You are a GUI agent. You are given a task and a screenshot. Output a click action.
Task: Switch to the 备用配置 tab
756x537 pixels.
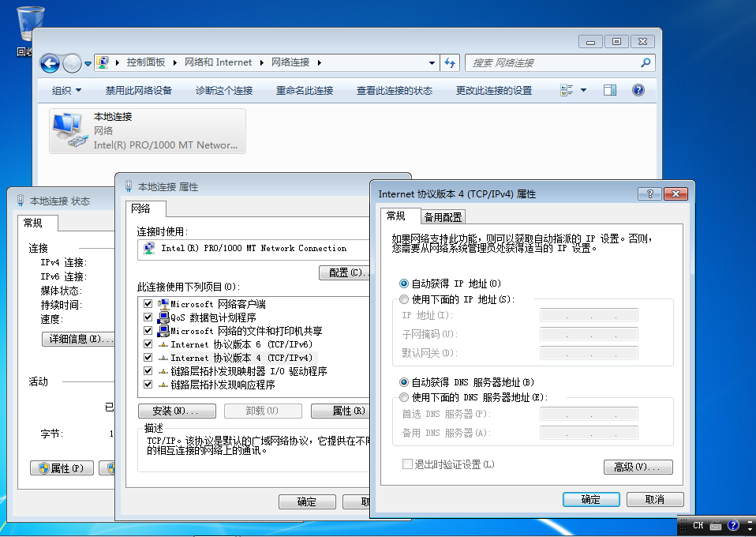click(442, 216)
